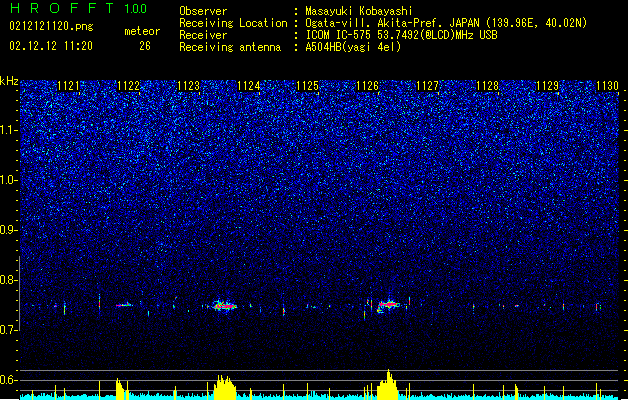Click the date stamp 02.12.12 11:20
Image resolution: width=629 pixels, height=400 pixels.
51,45
